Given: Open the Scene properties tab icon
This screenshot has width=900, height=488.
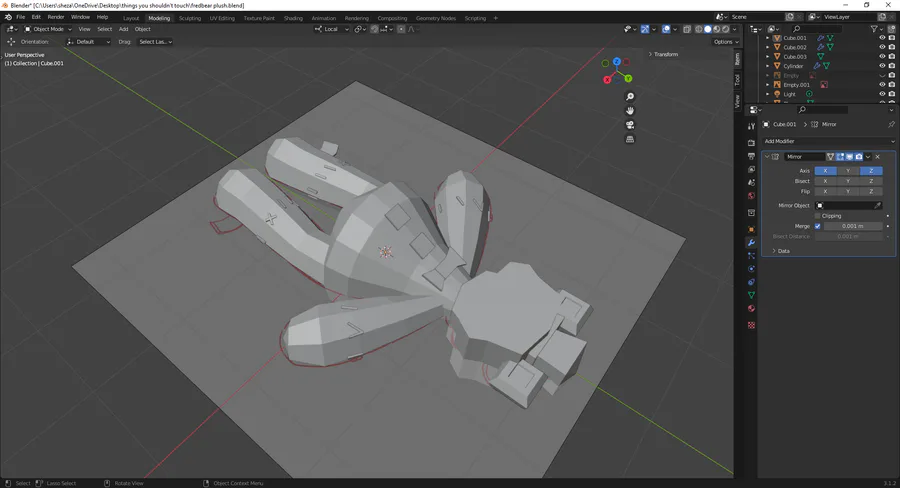Looking at the screenshot, I should point(751,183).
